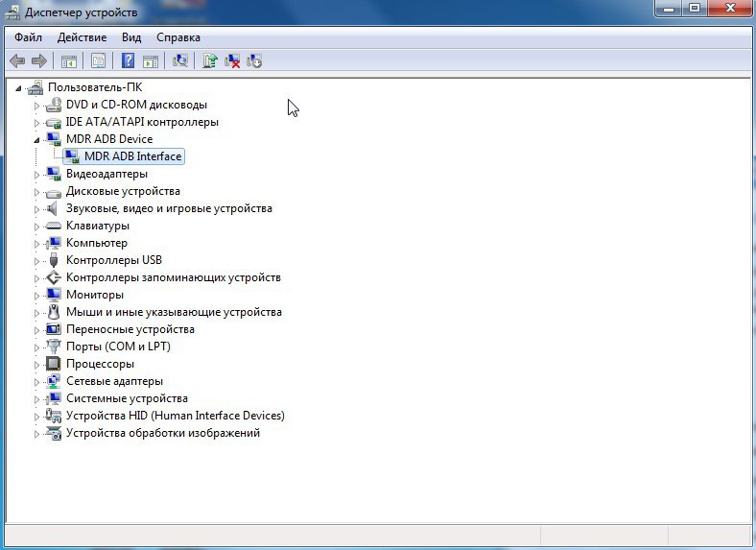Image resolution: width=756 pixels, height=550 pixels.
Task: Click the Мыши и иные указывающие устройства mouse icon
Action: 54,312
